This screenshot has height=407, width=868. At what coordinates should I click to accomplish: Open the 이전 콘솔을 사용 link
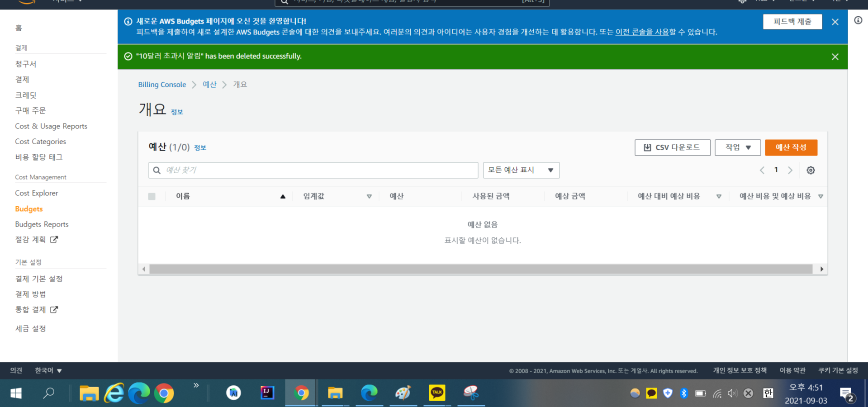642,32
